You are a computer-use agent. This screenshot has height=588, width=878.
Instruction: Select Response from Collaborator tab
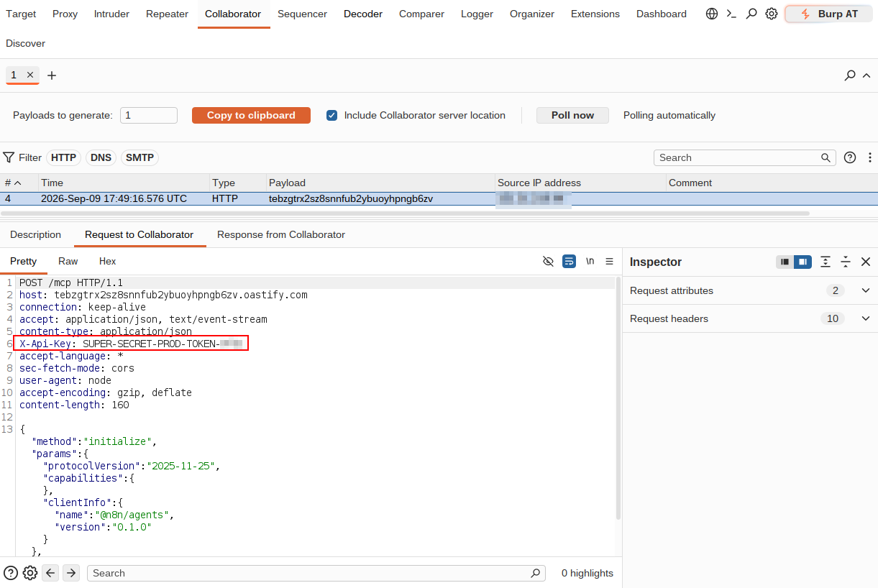(x=281, y=234)
